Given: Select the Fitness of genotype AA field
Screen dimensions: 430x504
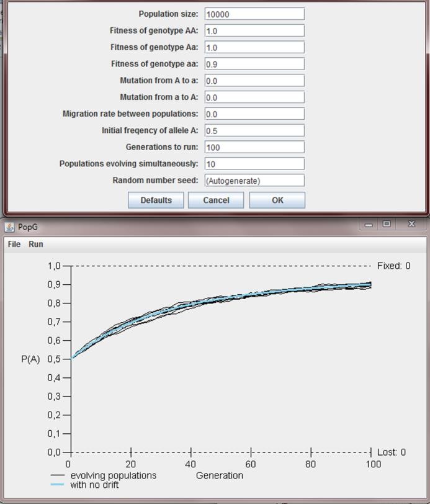Looking at the screenshot, I should coord(254,30).
